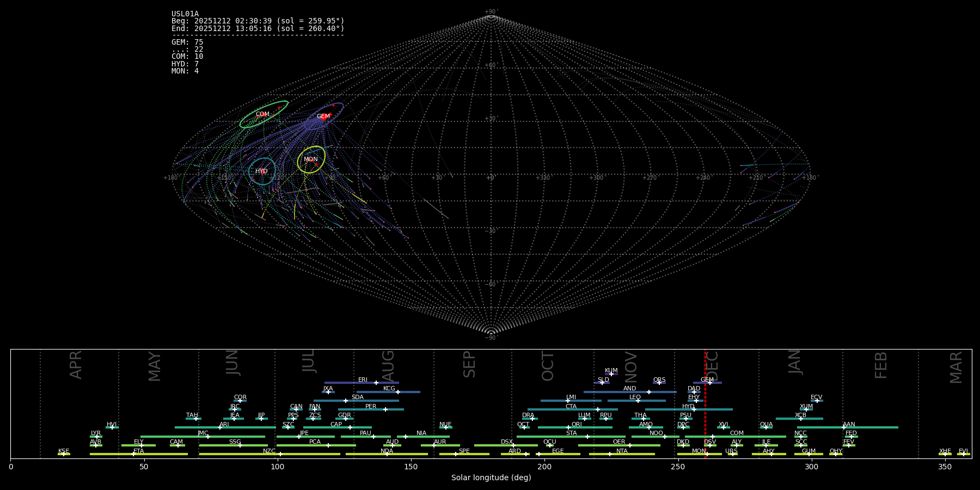Click the GEM radiant label on sky map
Viewport: 980px width, 490px height.
click(x=323, y=117)
